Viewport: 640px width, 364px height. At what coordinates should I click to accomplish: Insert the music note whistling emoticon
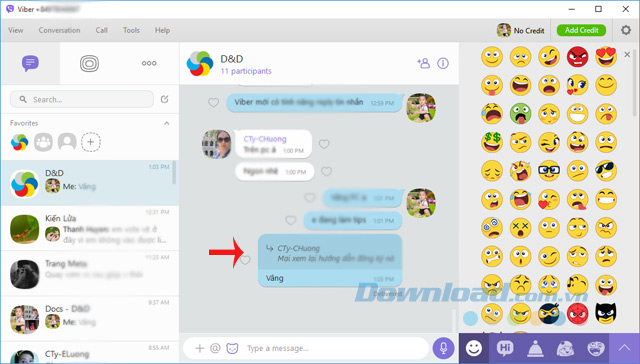click(x=577, y=285)
